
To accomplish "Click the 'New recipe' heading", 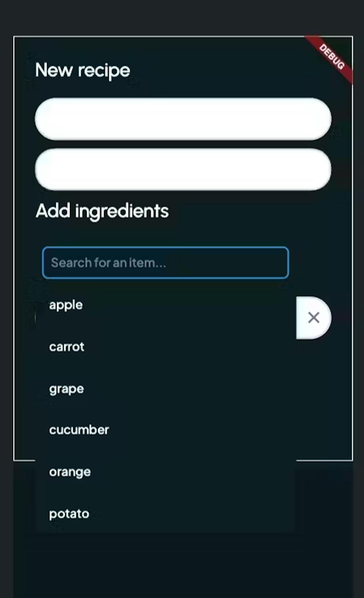I will [x=83, y=70].
